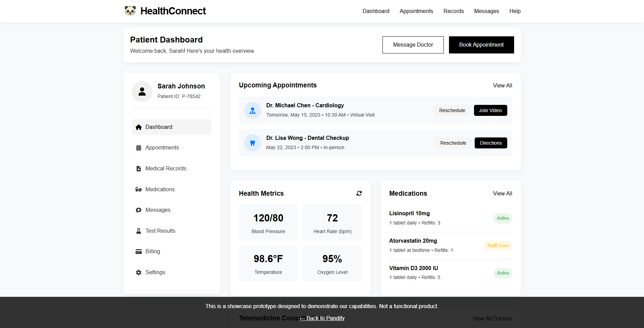This screenshot has width=644, height=328.
Task: Click the tooth icon beside Dr. Lisa Wong
Action: coord(253,143)
